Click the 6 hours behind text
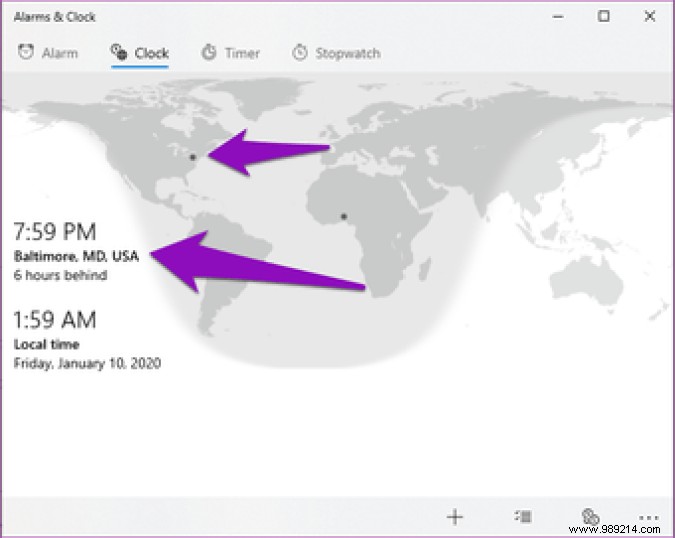 coord(60,275)
